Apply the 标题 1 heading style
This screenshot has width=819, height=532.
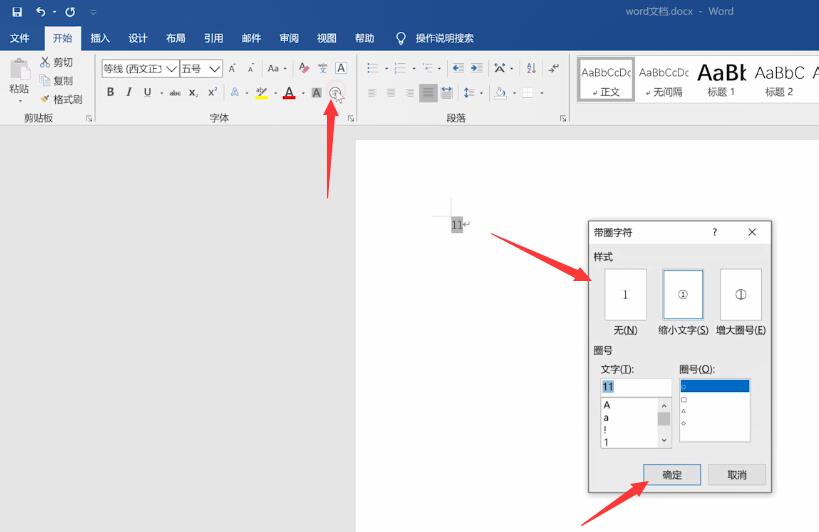[721, 78]
